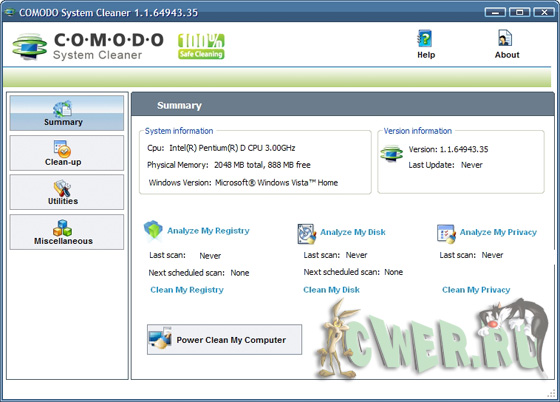Click the Analyze My Registry link
Viewport: 560px width, 402px height.
pyautogui.click(x=208, y=231)
